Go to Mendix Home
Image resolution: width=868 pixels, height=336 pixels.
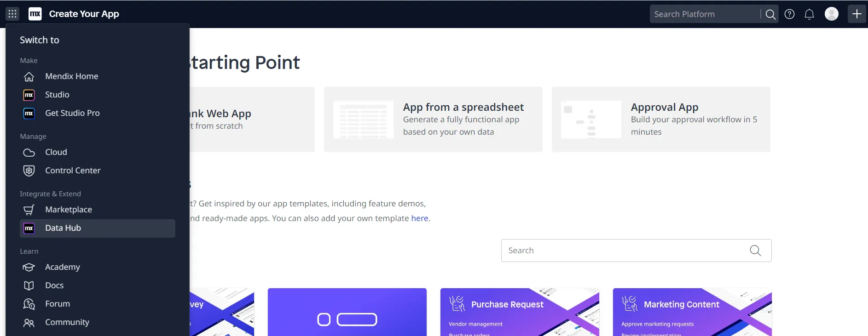point(71,76)
